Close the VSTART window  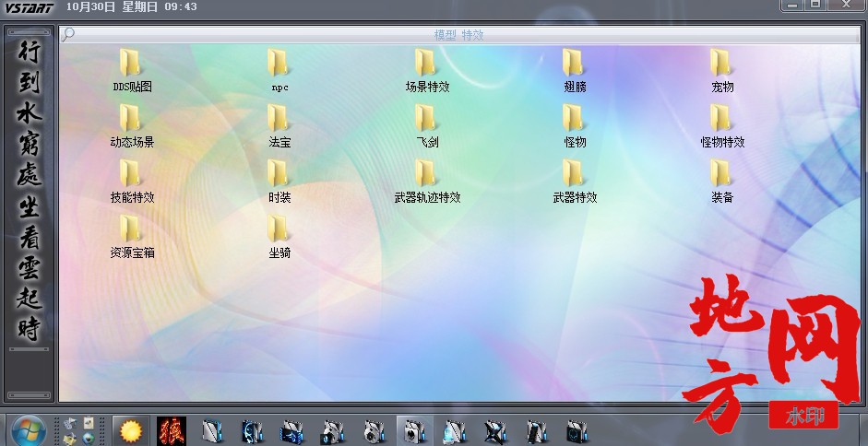(x=847, y=5)
